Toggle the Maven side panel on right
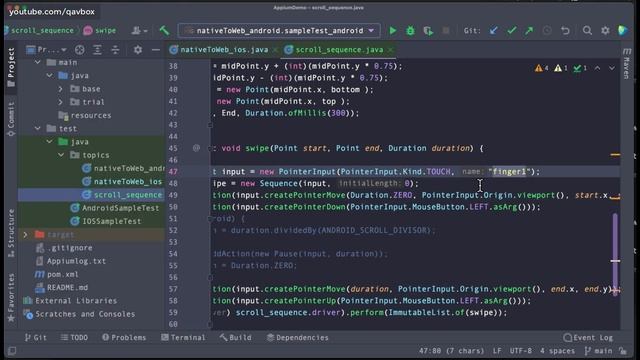640x360 pixels. coord(627,64)
